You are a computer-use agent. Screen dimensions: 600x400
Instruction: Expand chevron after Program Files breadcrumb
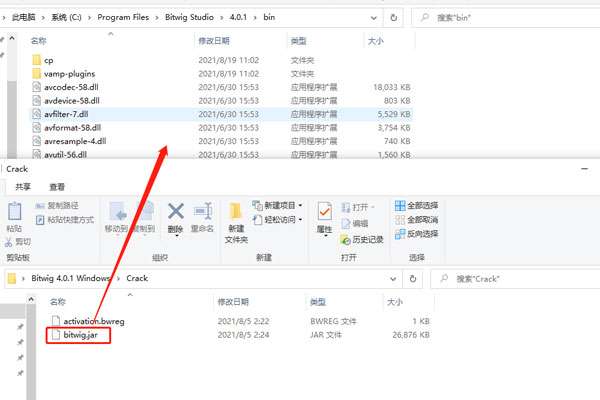tap(157, 18)
